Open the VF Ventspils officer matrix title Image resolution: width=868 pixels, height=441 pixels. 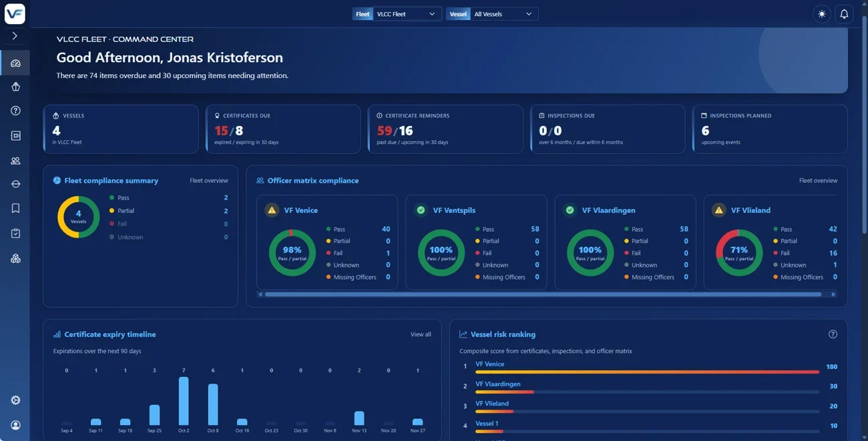tap(454, 210)
